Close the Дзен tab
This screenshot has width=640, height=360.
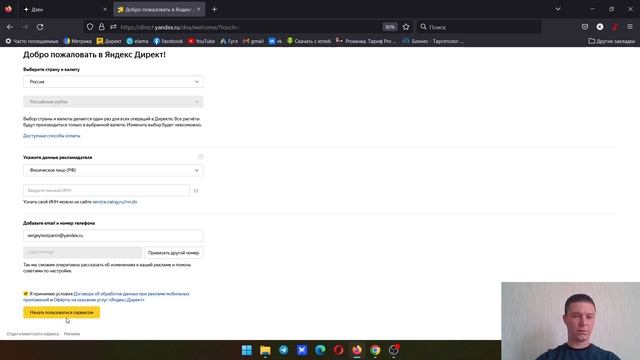tap(105, 9)
